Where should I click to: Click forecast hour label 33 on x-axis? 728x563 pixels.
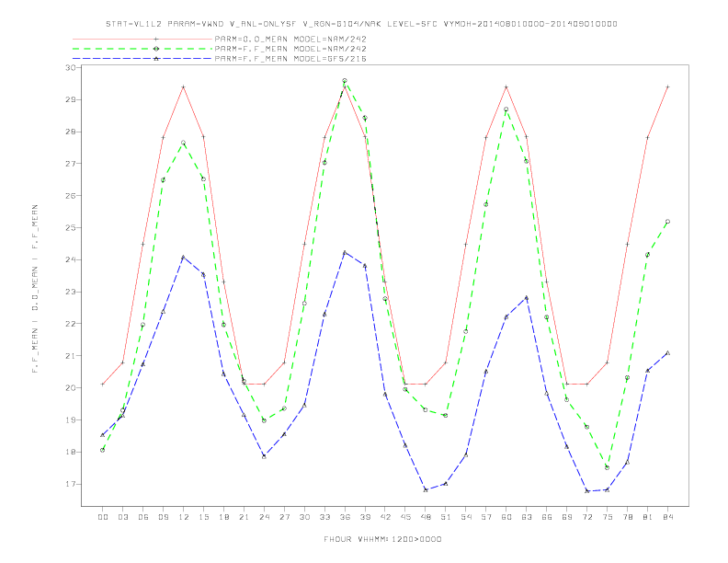[x=324, y=517]
